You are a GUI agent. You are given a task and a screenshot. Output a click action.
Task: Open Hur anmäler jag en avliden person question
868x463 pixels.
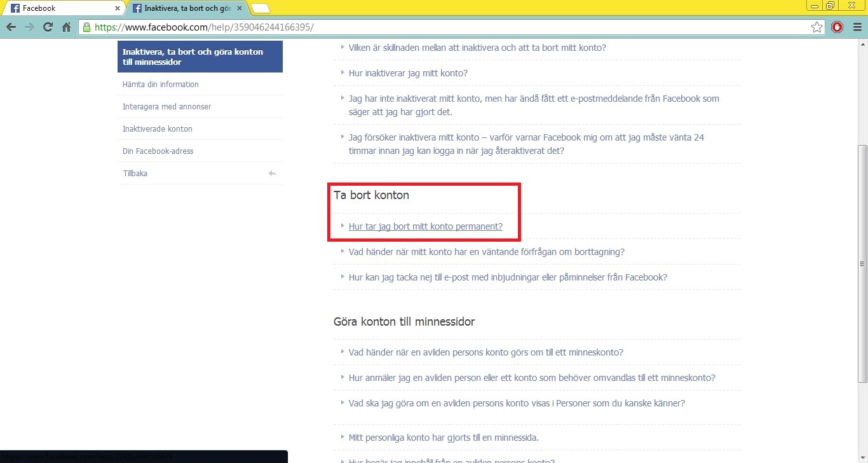tap(532, 378)
